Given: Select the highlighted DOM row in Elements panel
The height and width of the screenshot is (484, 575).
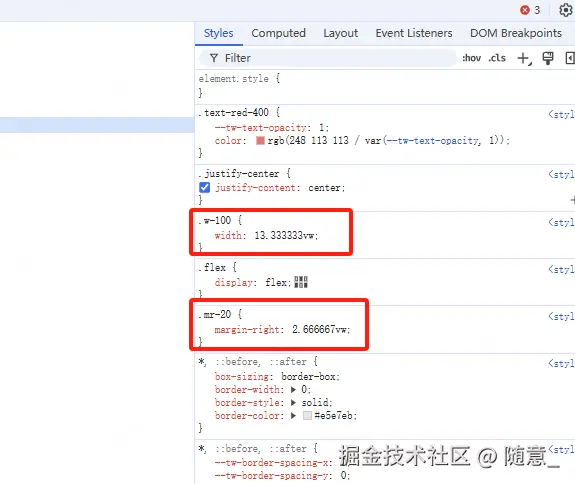Looking at the screenshot, I should (x=97, y=125).
